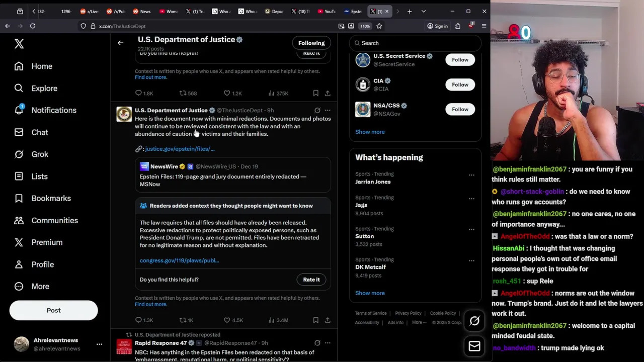Open the Home page in sidebar
644x362 pixels.
pyautogui.click(x=33, y=66)
